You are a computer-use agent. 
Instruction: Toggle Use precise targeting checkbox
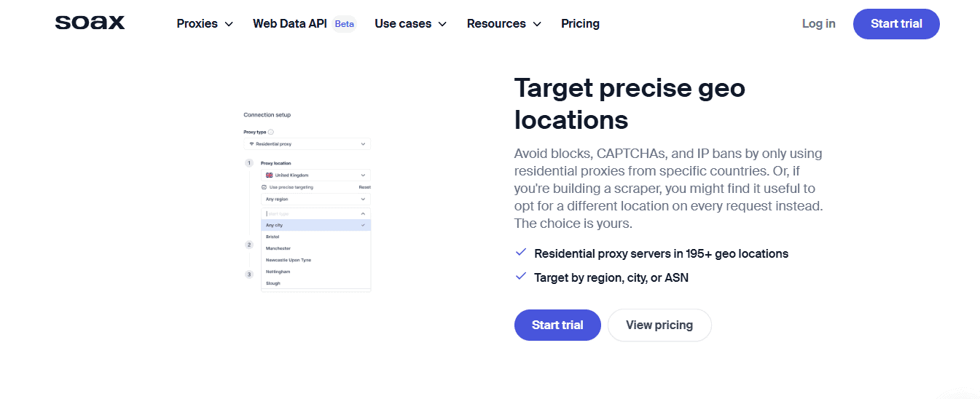tap(264, 187)
